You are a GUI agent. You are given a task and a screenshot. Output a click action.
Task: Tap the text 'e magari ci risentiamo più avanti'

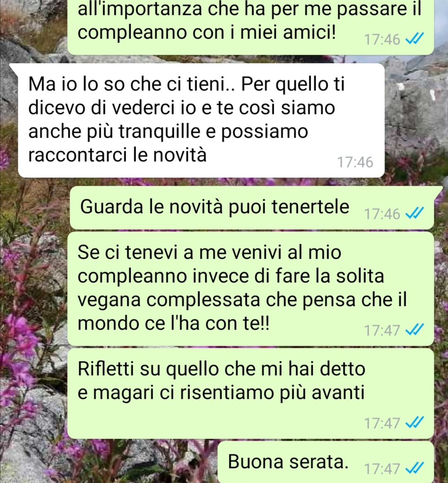coord(221,393)
